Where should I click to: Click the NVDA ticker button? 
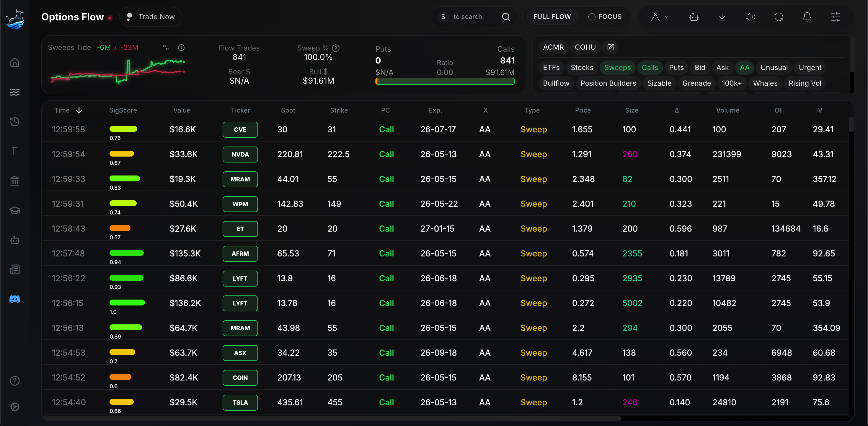[x=240, y=155]
